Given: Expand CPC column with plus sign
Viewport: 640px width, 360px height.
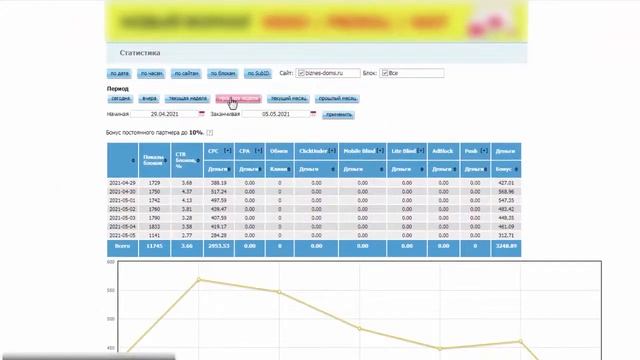Looking at the screenshot, I should pyautogui.click(x=228, y=151).
